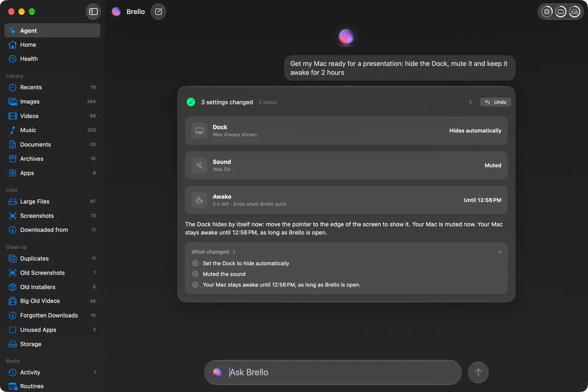Viewport: 588px width, 392px height.
Task: Click into the Ask Brello input field
Action: tap(333, 373)
